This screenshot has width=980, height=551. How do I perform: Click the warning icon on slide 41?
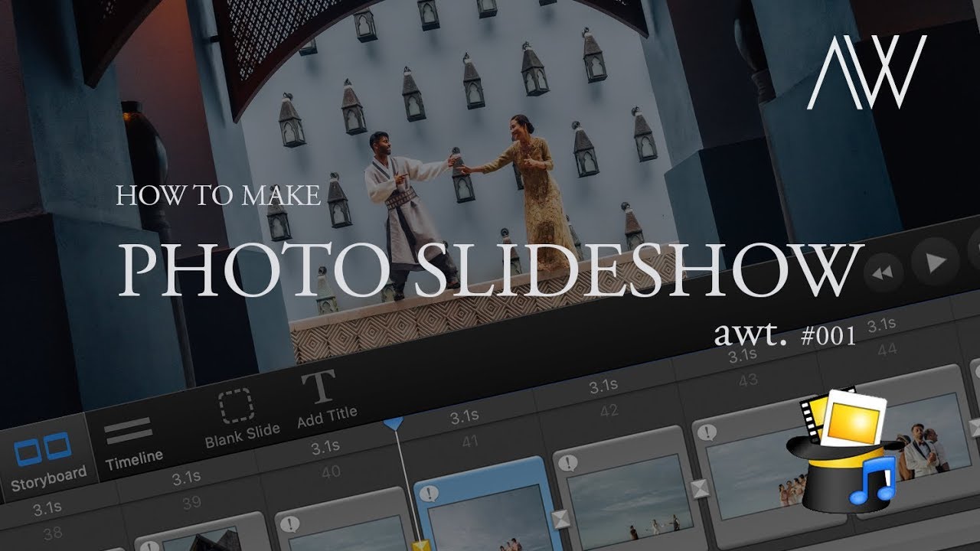(x=429, y=494)
